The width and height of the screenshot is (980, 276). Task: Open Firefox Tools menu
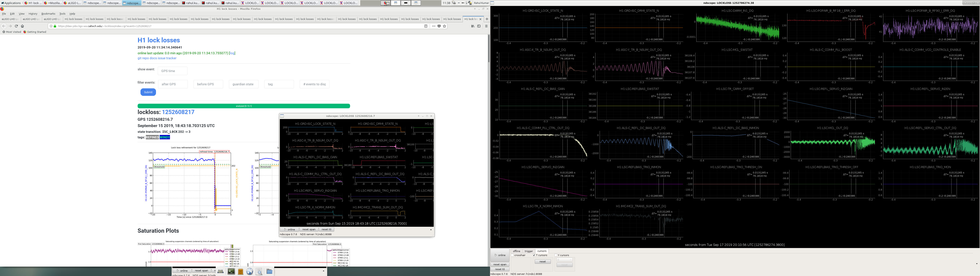(x=62, y=14)
